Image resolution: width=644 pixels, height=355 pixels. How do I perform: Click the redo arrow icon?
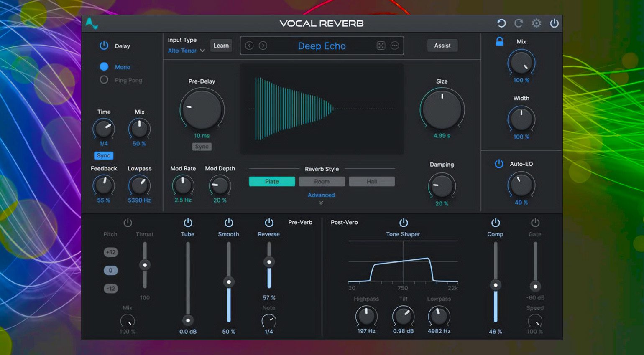click(519, 23)
